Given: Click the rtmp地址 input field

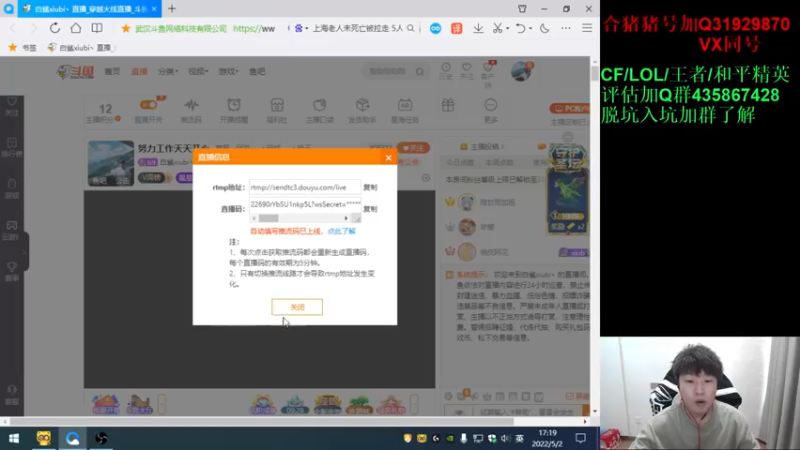Looking at the screenshot, I should click(305, 187).
